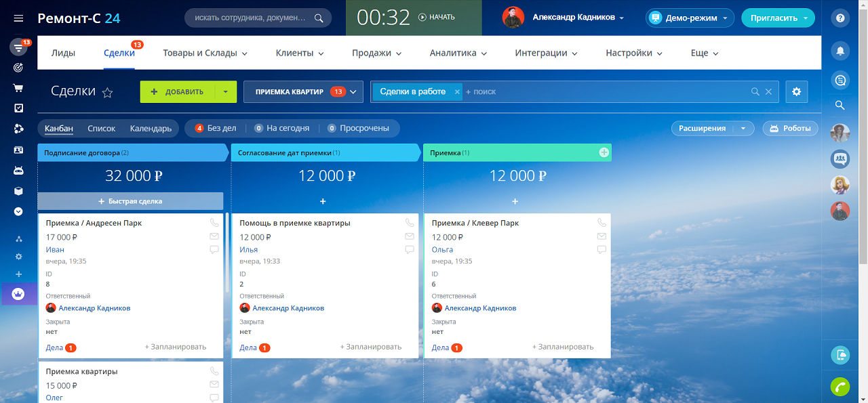Viewport: 868px width, 403px height.
Task: Open the Лиды tab
Action: [x=63, y=53]
